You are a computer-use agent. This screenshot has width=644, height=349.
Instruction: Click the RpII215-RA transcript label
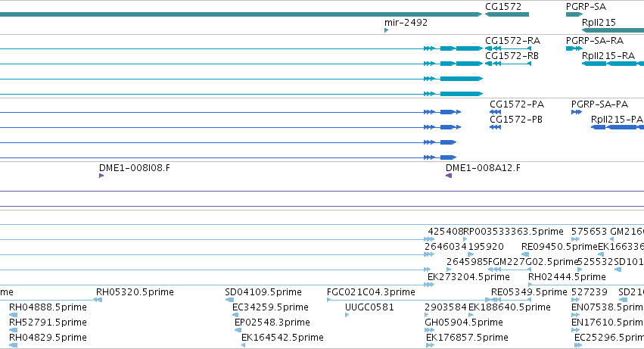(x=608, y=56)
